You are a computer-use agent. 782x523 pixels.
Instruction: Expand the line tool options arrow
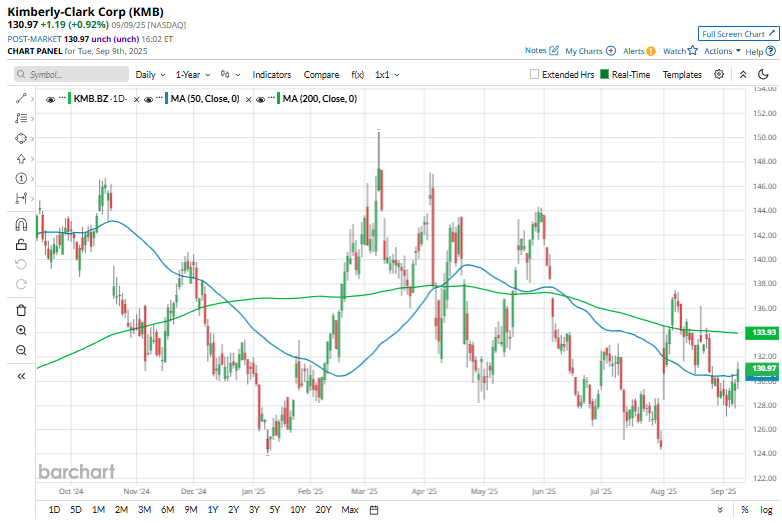point(32,99)
